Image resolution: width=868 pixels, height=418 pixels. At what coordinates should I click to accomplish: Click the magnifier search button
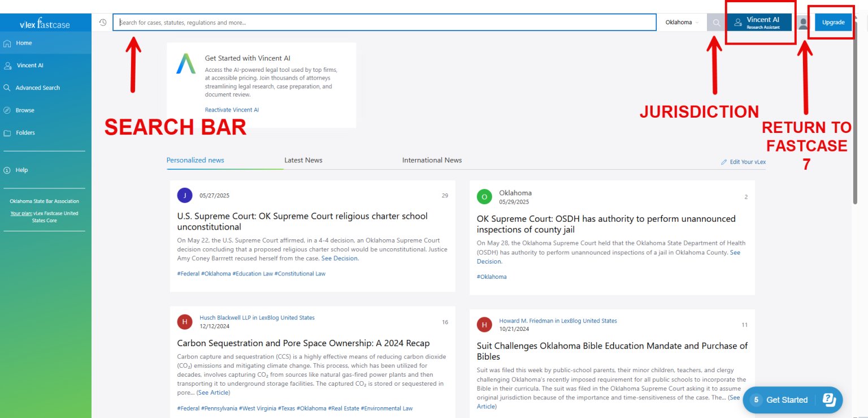[716, 23]
